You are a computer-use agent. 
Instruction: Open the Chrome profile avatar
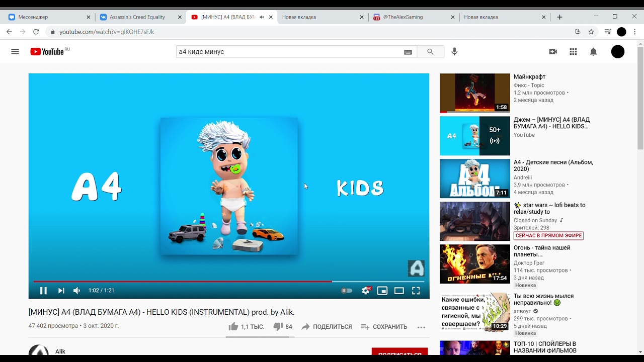(621, 32)
